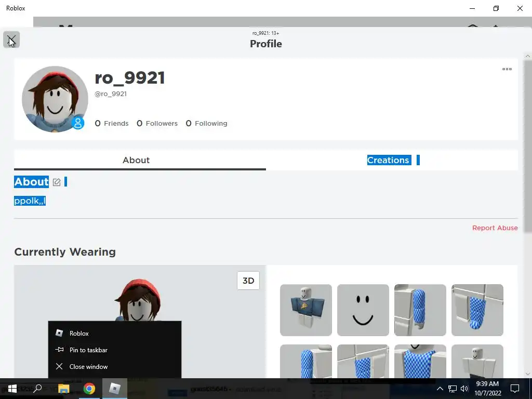Click the @ro_9921 username text
The width and height of the screenshot is (532, 399).
click(111, 94)
